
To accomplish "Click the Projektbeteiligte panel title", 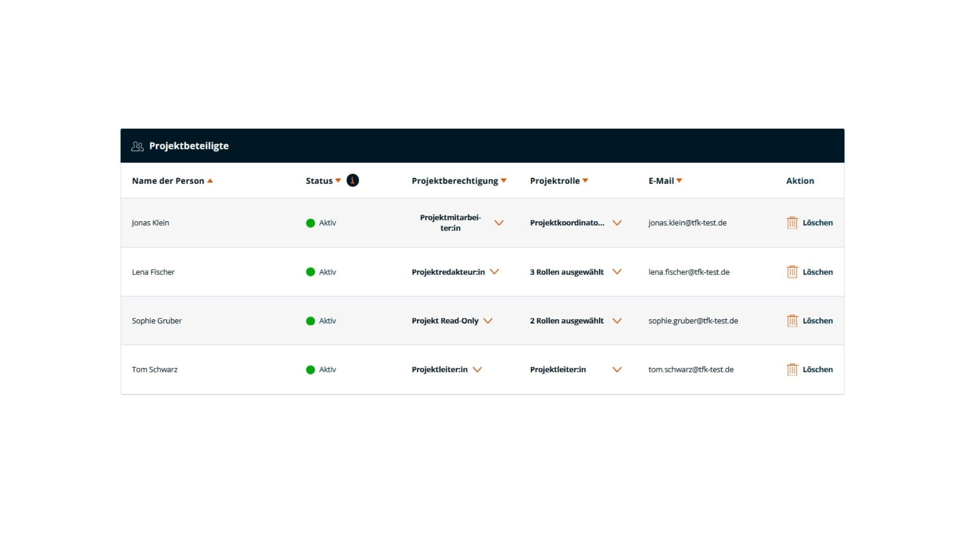I will tap(189, 146).
